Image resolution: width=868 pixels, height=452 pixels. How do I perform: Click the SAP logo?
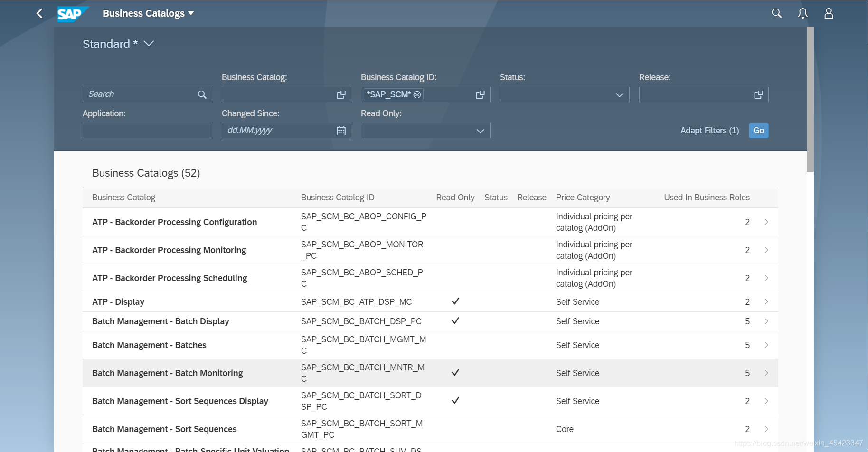pos(73,14)
